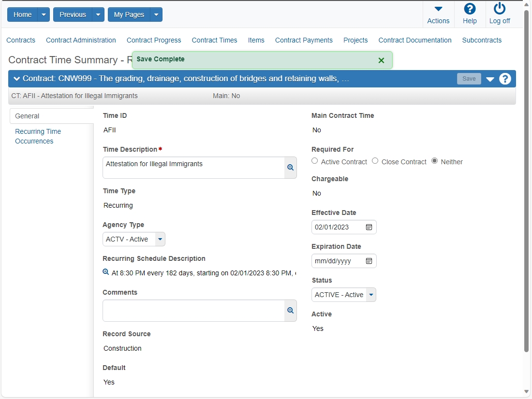
Task: Click the Previous button
Action: (73, 14)
